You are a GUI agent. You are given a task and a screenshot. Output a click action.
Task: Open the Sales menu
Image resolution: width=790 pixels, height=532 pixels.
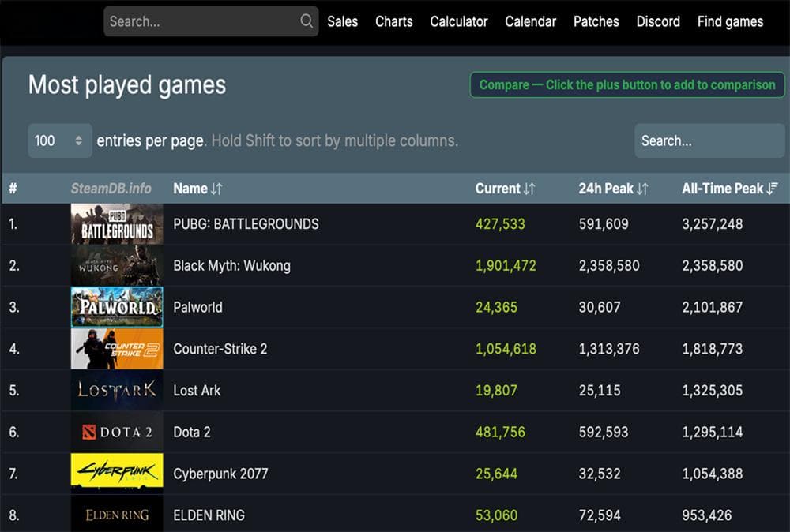point(343,21)
